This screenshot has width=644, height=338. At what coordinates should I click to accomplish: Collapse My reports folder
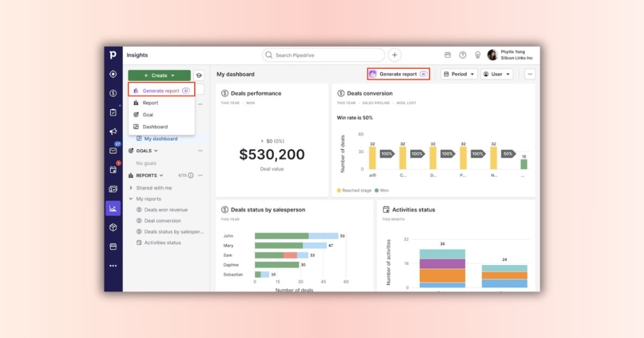131,199
